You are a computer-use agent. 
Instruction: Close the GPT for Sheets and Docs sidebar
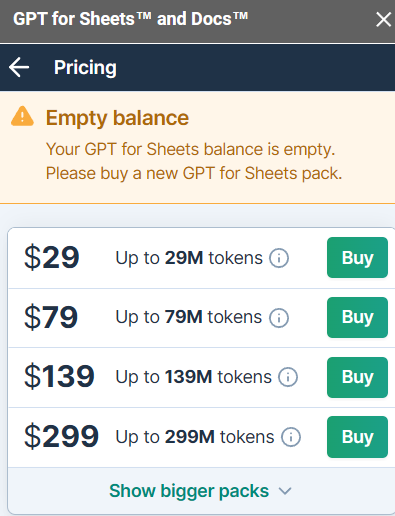tap(383, 19)
